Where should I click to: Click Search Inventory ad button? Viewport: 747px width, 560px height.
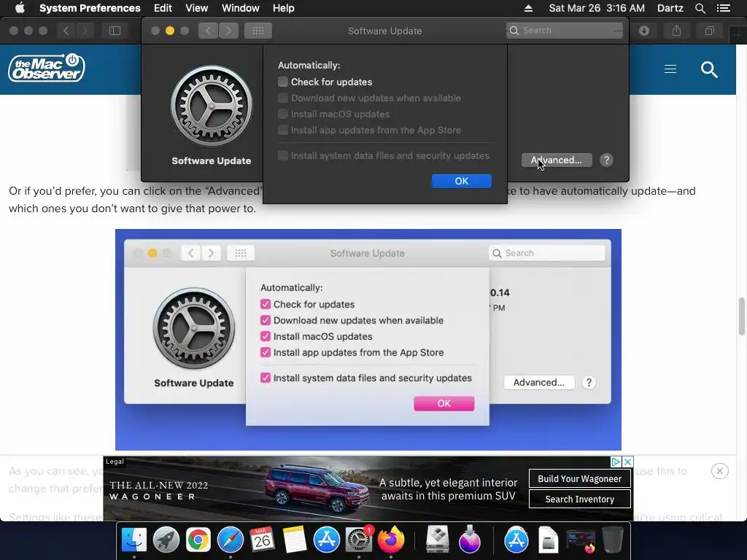[579, 499]
